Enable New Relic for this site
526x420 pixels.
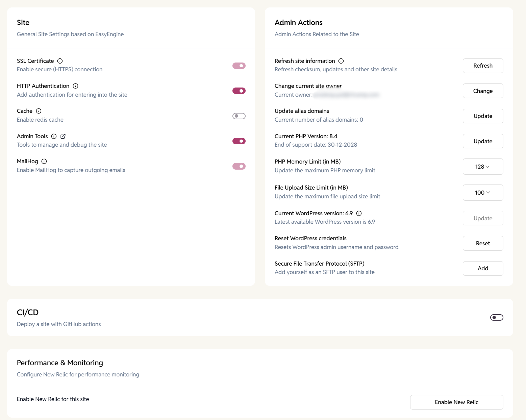[x=456, y=402]
